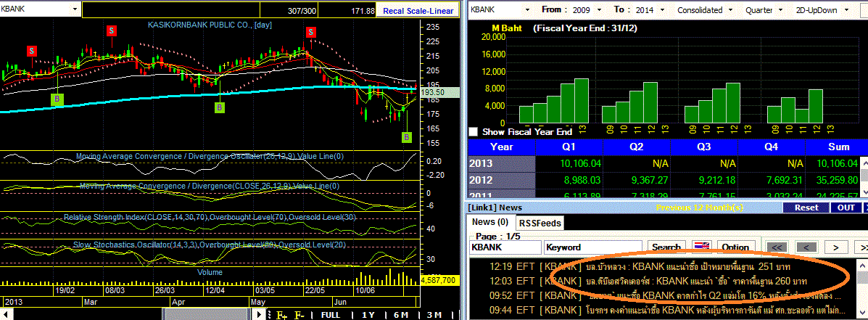
Task: Click the chart scroll-right arrow
Action: point(258,314)
